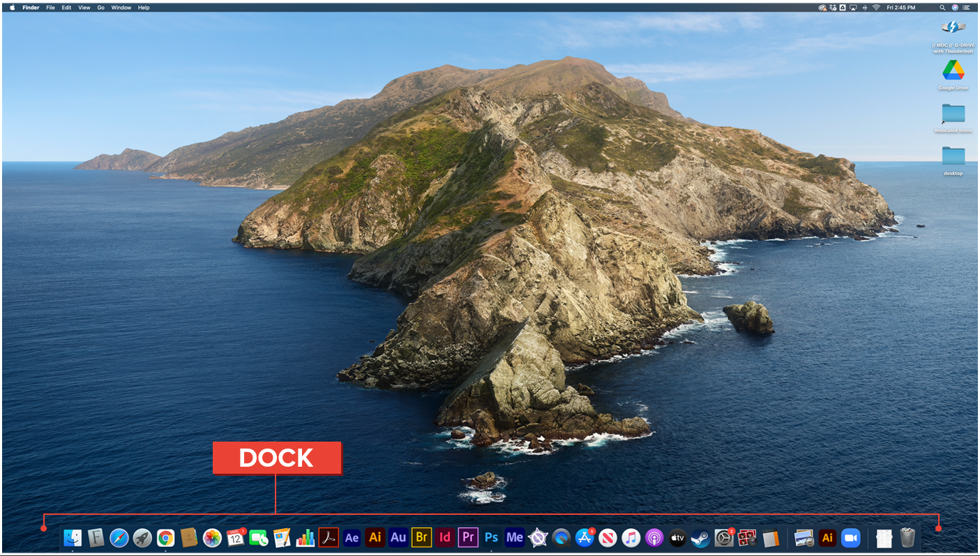Open the File menu
Viewport: 980px width, 556px height.
point(50,8)
